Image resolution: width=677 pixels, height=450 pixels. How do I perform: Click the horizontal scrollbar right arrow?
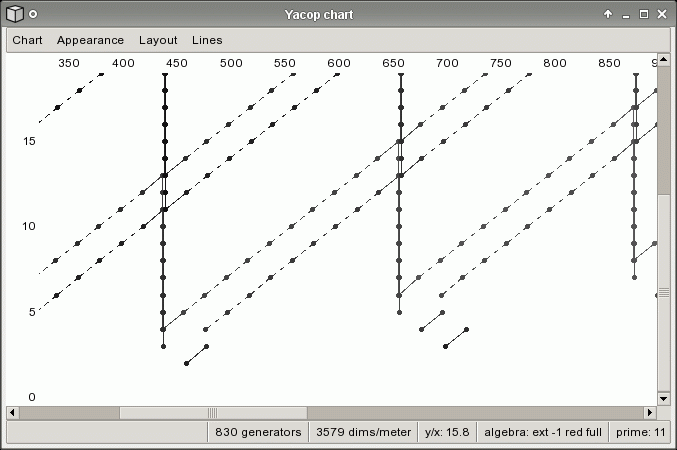650,413
